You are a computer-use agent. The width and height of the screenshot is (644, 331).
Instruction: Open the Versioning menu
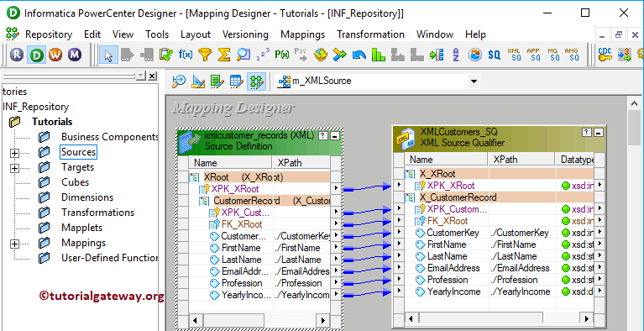point(245,34)
